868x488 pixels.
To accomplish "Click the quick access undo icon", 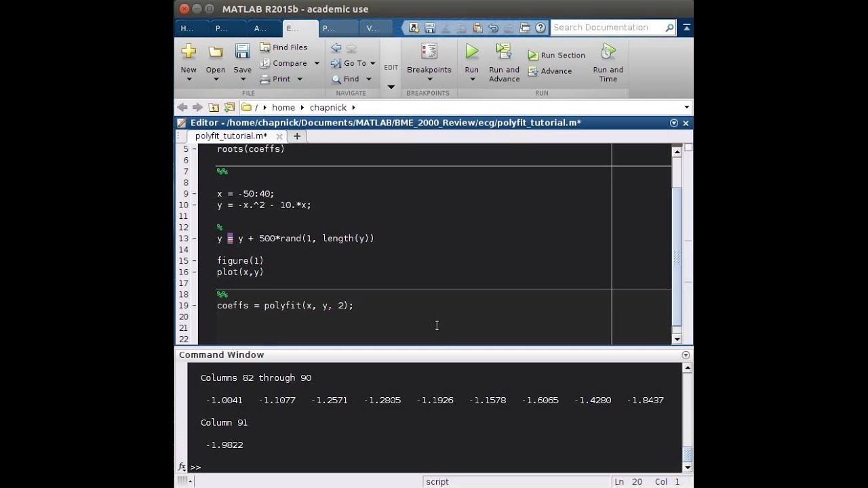I will tap(493, 28).
